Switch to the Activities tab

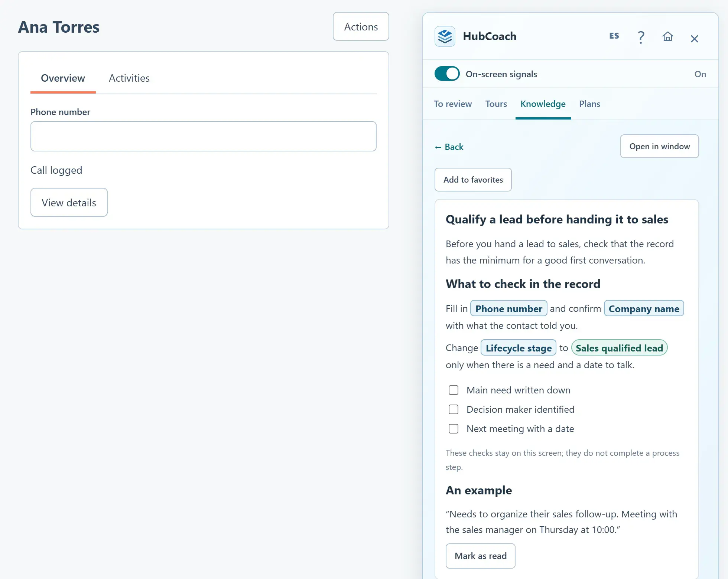pyautogui.click(x=129, y=78)
